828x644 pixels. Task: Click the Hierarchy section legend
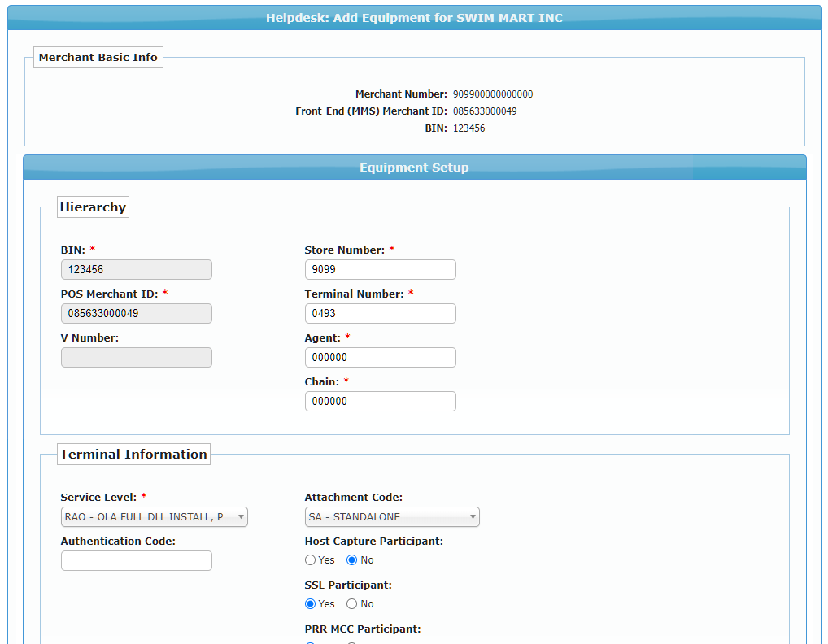click(93, 207)
